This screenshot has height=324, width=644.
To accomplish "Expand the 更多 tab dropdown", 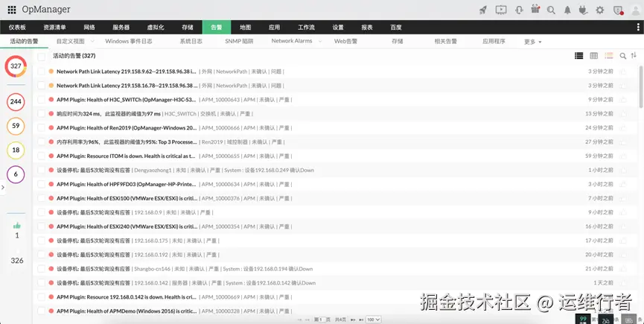I will click(x=533, y=42).
